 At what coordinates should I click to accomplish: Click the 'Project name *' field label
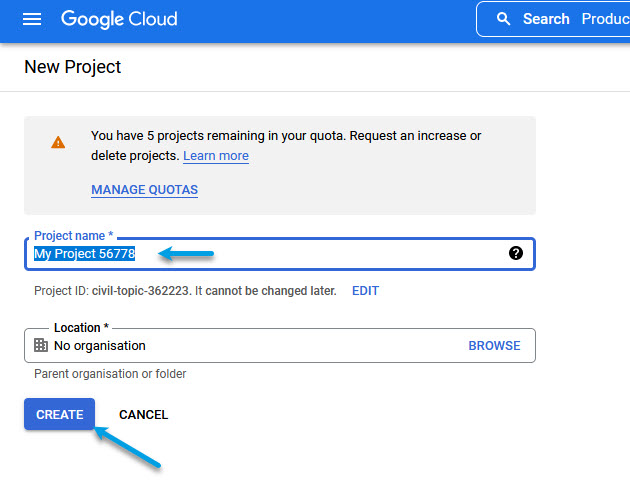[x=73, y=236]
